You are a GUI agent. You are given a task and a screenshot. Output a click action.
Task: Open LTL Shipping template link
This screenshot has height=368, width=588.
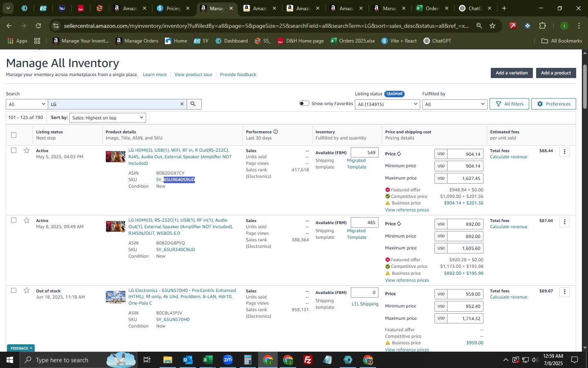pos(365,304)
